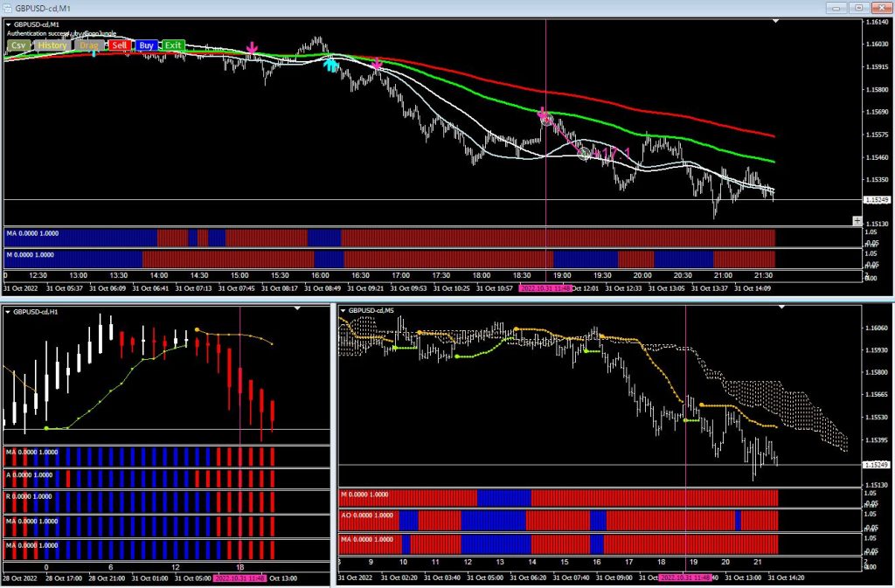The width and height of the screenshot is (895, 588).
Task: Click the 1.16140 value on the M1 price axis
Action: click(x=876, y=22)
